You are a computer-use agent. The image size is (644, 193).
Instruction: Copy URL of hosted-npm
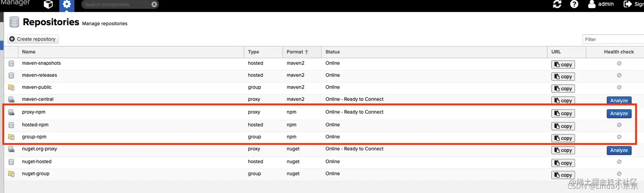[x=563, y=126]
